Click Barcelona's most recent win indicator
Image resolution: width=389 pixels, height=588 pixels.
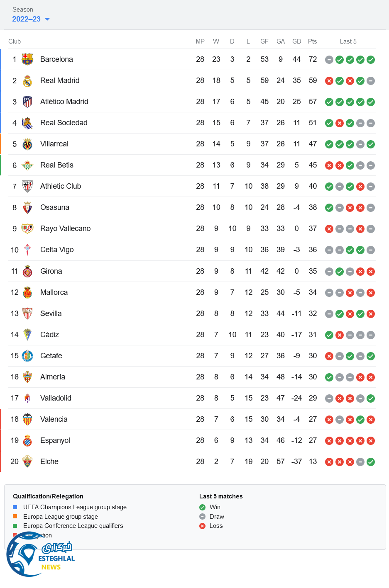371,60
